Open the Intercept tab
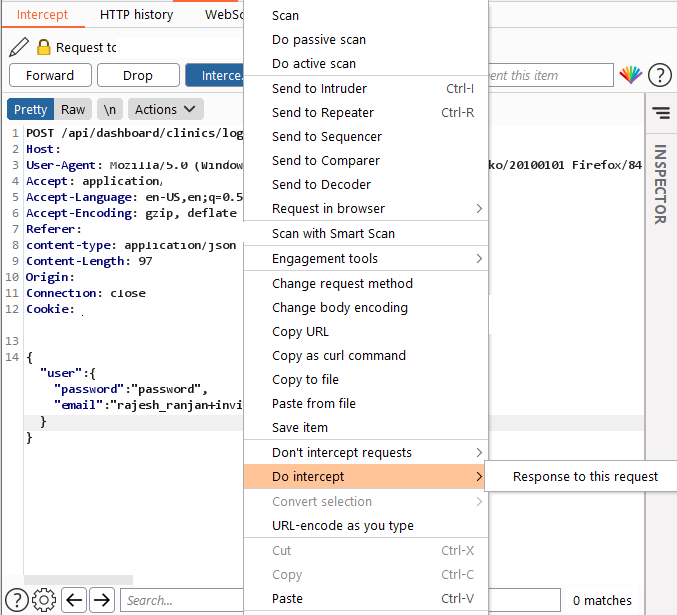 42,14
